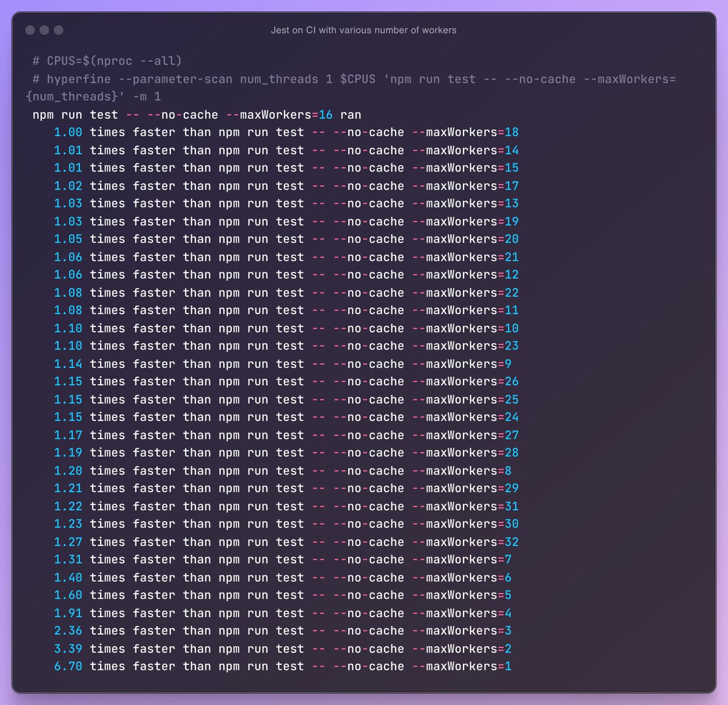728x705 pixels.
Task: Click the maxWorkers=29 value
Action: click(x=511, y=489)
